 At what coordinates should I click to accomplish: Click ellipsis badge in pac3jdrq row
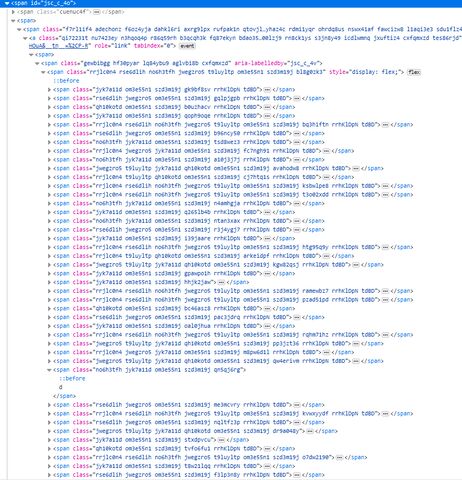(296, 317)
